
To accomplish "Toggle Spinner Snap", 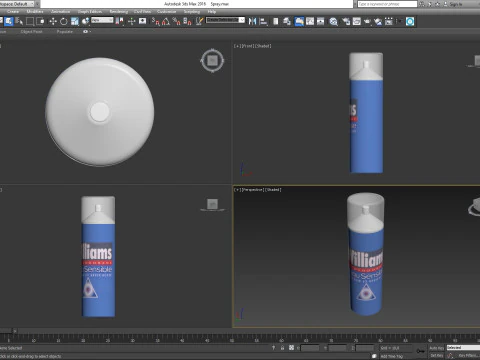I will click(187, 21).
